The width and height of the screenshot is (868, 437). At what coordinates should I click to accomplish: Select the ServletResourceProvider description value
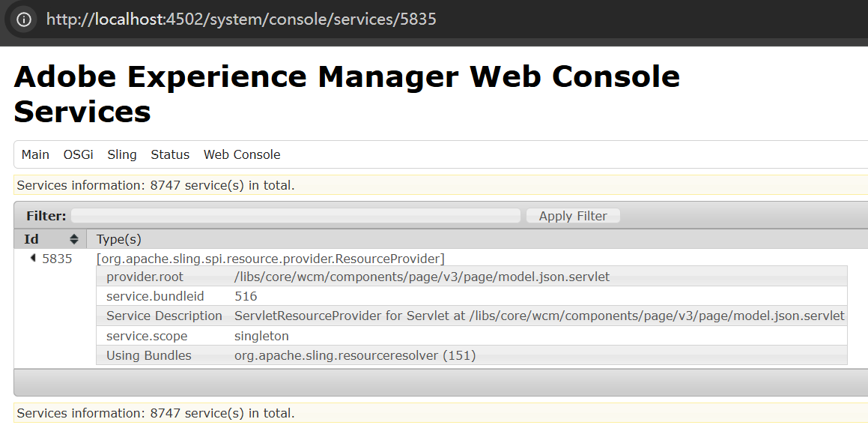pyautogui.click(x=539, y=316)
